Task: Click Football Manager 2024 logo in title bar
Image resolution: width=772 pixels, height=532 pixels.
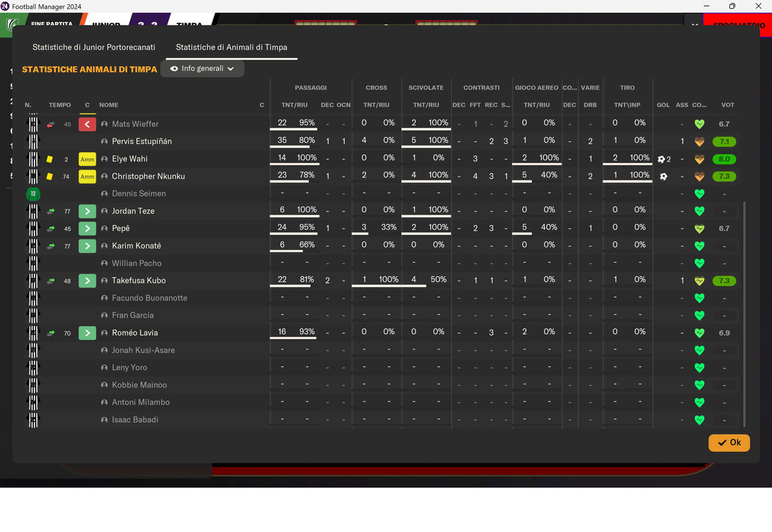Action: click(x=5, y=7)
